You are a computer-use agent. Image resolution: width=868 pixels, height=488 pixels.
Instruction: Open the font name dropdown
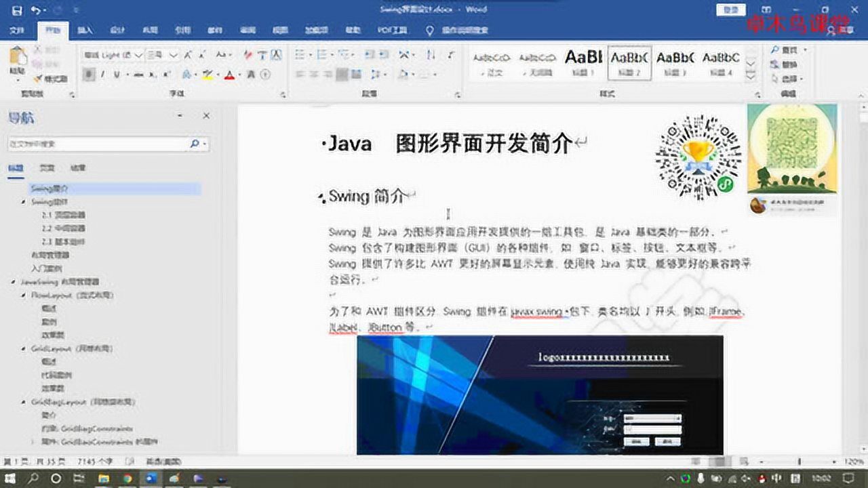pyautogui.click(x=138, y=55)
